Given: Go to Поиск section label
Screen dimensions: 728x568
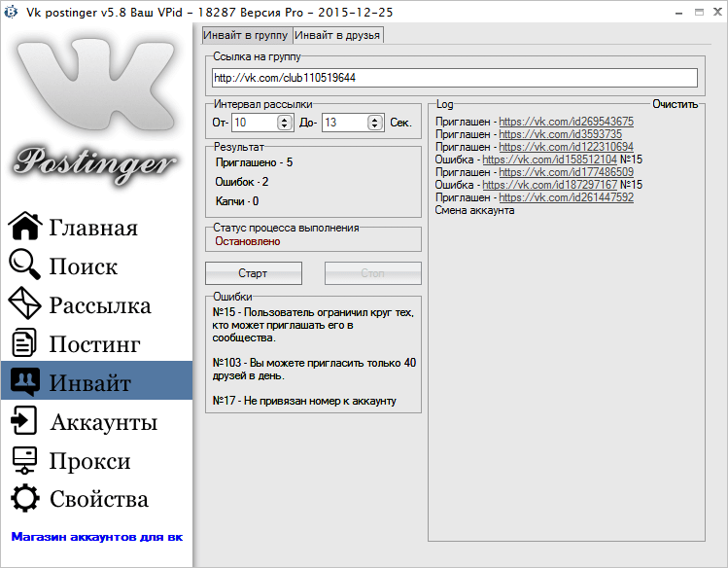Looking at the screenshot, I should [84, 266].
